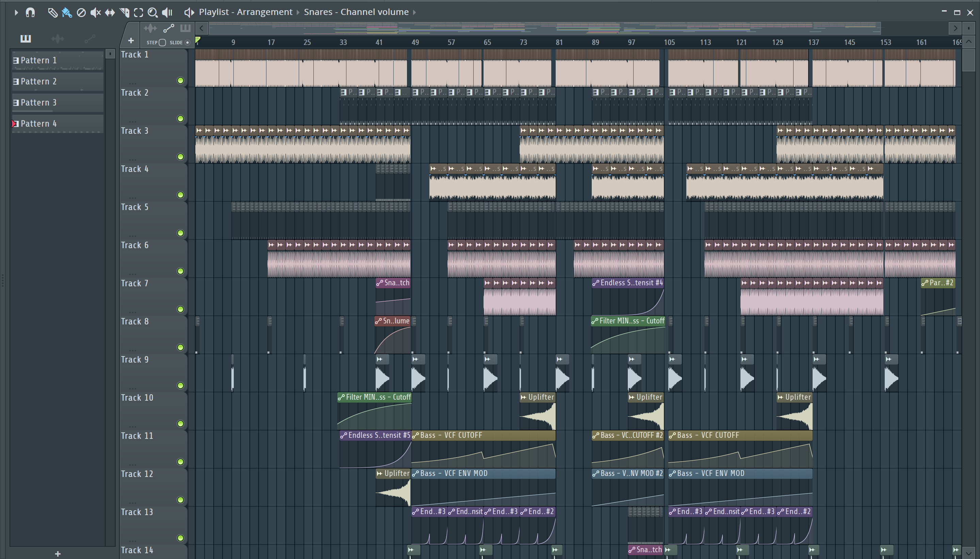Focus pattern clips in playlist header
This screenshot has height=559, width=980.
click(x=185, y=28)
